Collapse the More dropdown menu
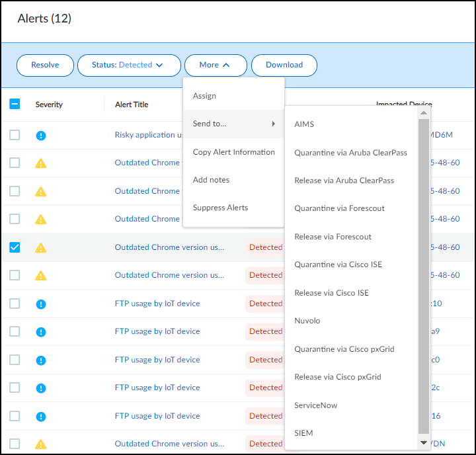 [x=216, y=65]
